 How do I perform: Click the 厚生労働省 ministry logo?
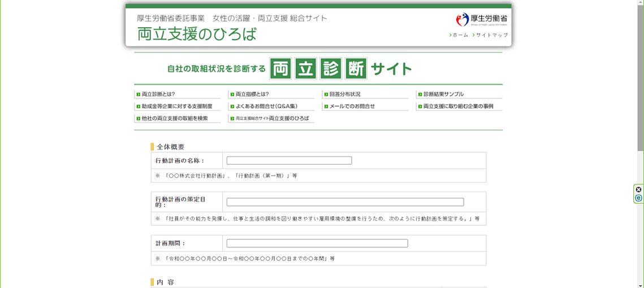[481, 20]
